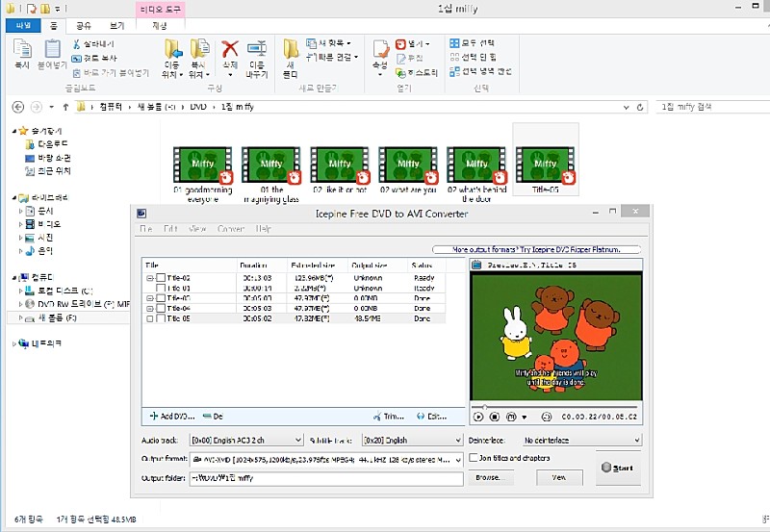Toggle checkbox for Title-05 row
Screen dimensions: 770x532
161,318
